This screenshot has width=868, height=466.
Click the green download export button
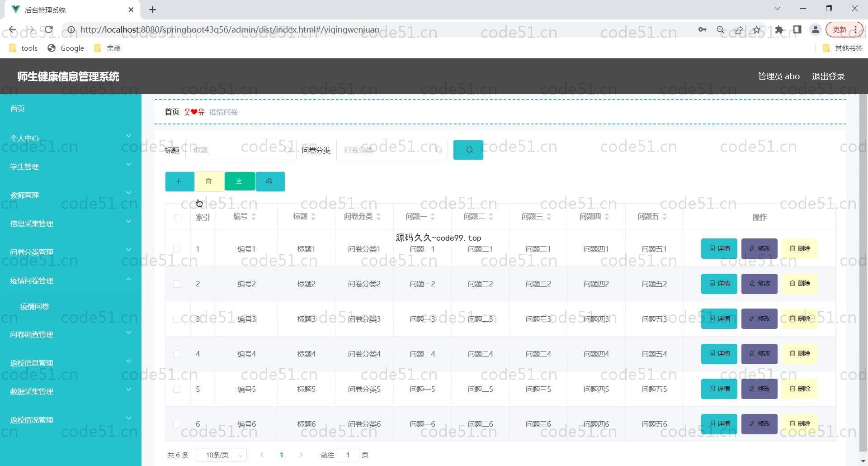point(240,181)
